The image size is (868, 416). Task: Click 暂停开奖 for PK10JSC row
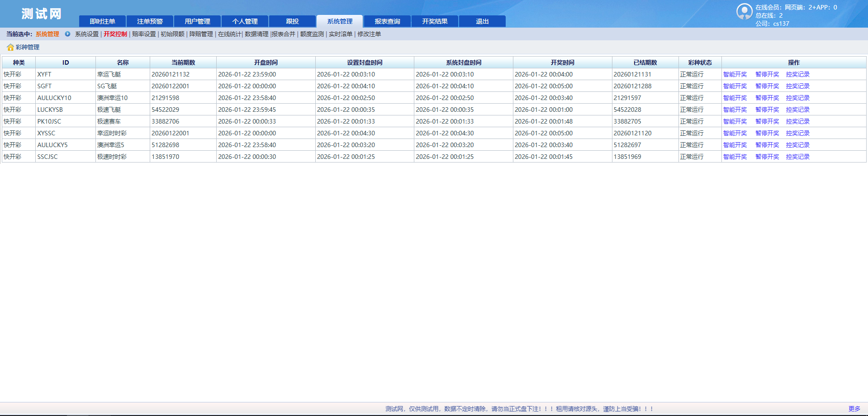(767, 121)
